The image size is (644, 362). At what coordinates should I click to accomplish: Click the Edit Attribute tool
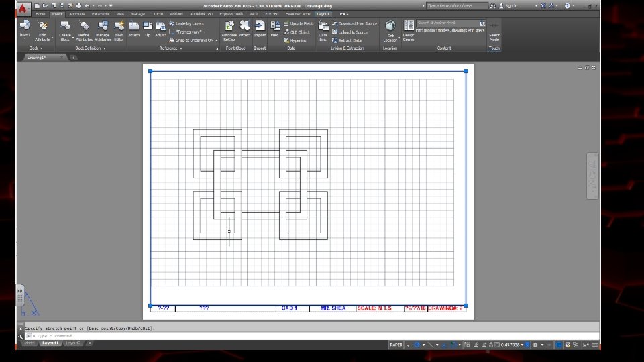(x=42, y=32)
